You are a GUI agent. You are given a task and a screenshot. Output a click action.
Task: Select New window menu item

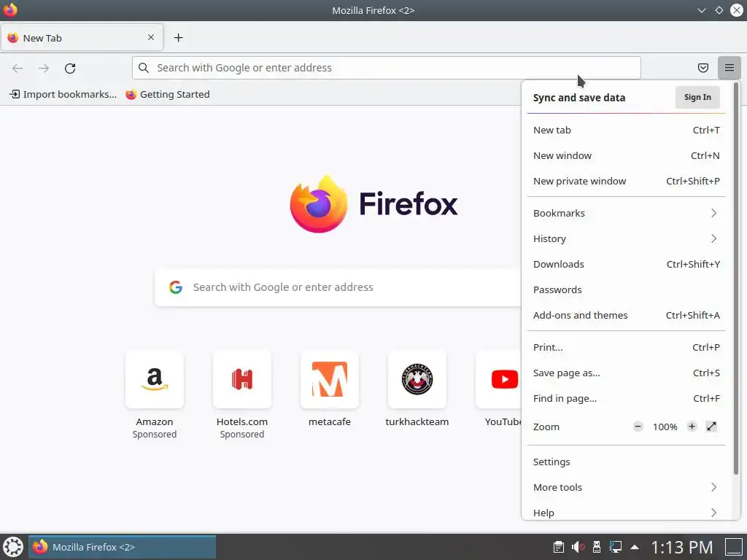point(626,156)
